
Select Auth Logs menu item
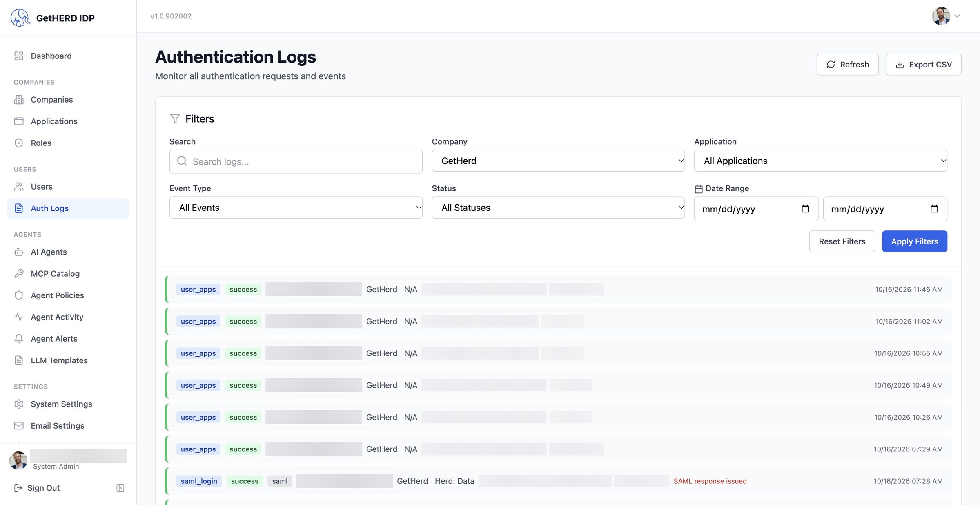click(x=68, y=208)
